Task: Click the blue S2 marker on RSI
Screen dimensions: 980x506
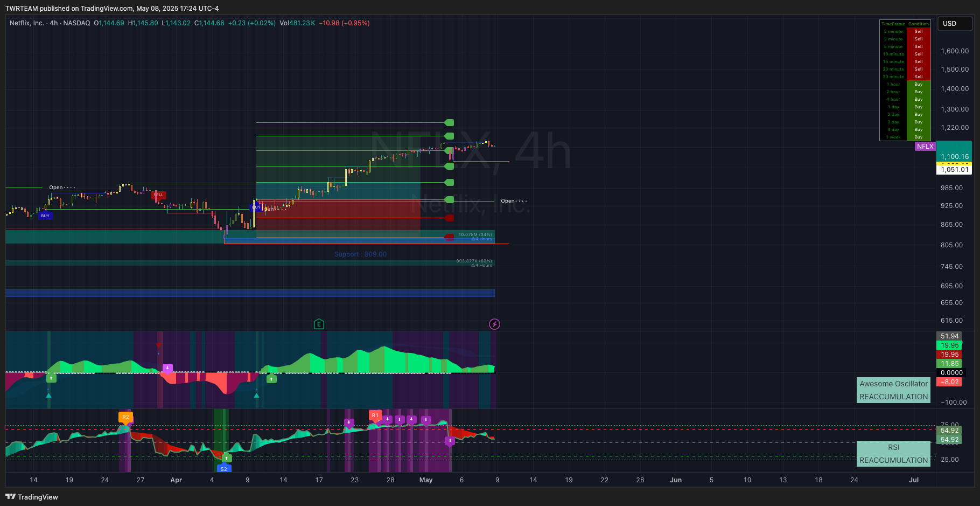Action: (224, 469)
